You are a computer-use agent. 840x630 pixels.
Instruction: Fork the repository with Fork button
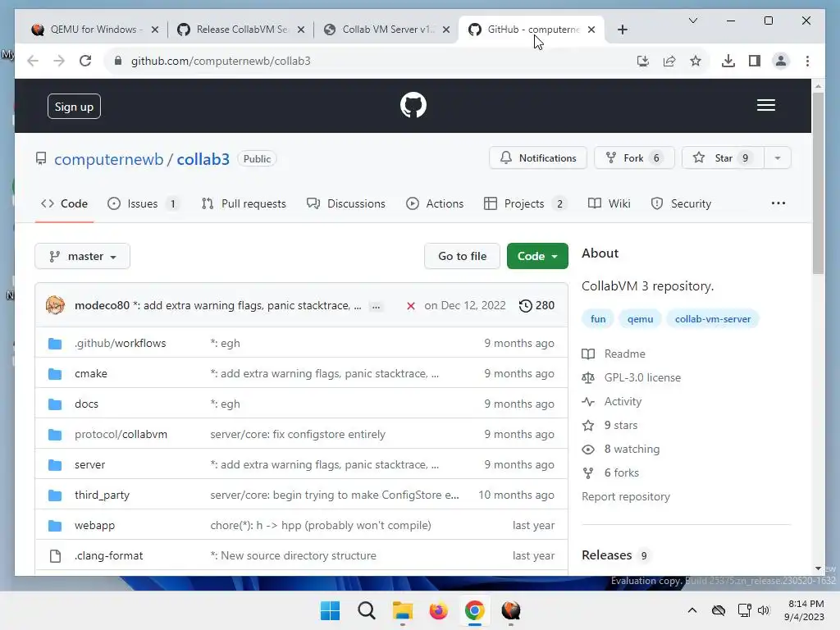(x=634, y=158)
